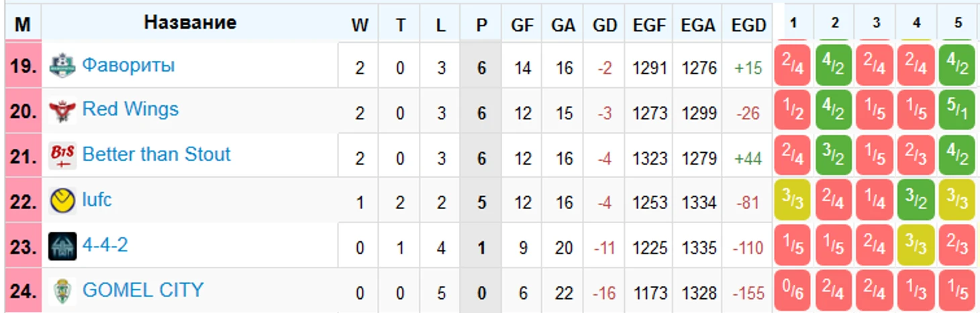Click Red Wings round 5 result 5/1
The image size is (980, 313).
point(957,111)
